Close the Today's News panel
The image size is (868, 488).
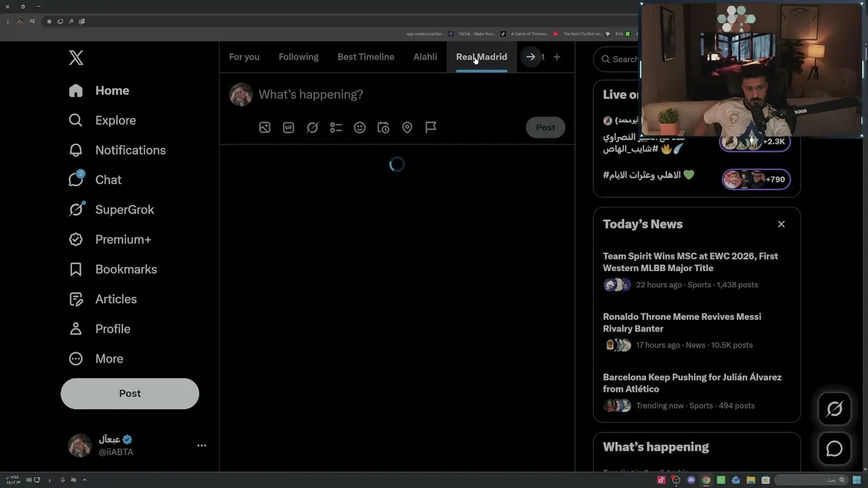(781, 224)
